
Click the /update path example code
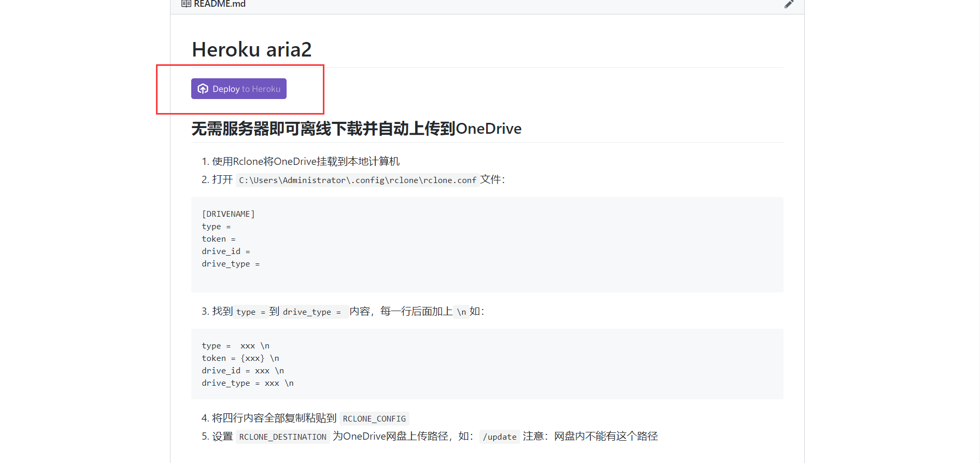[500, 437]
